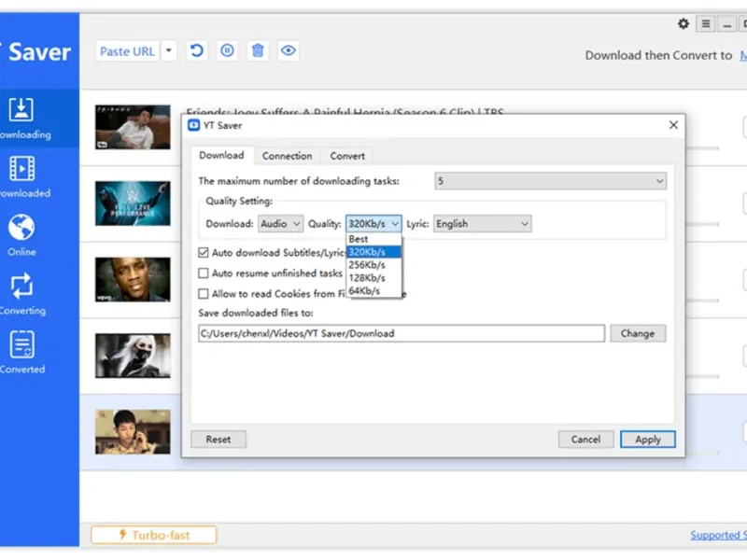Click the Change folder button
Screen dimensions: 747x560
(638, 333)
